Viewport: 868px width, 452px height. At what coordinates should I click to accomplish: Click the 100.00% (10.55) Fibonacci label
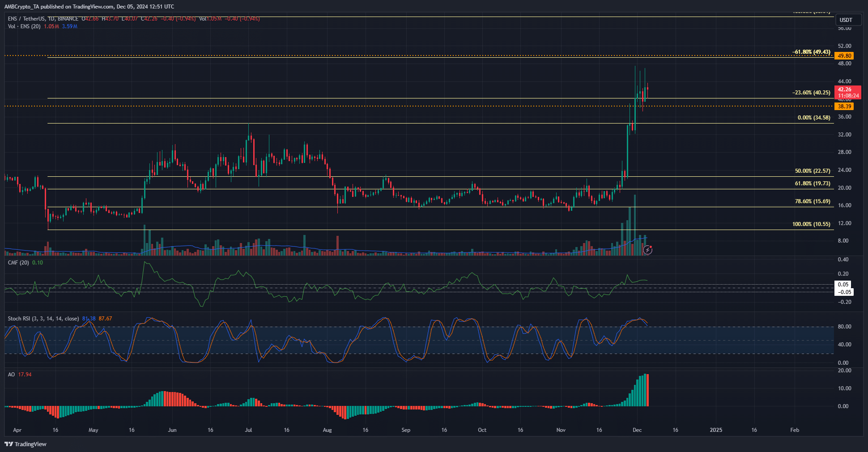[x=811, y=224]
